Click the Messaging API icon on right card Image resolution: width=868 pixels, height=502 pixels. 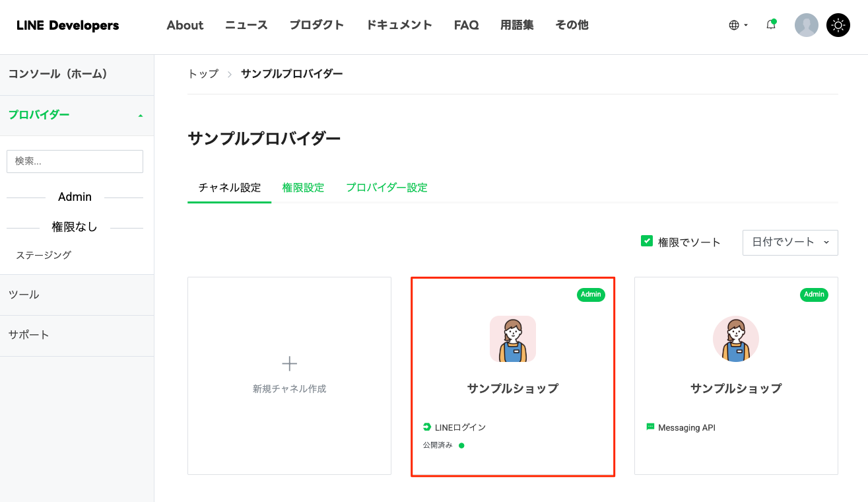pyautogui.click(x=650, y=427)
